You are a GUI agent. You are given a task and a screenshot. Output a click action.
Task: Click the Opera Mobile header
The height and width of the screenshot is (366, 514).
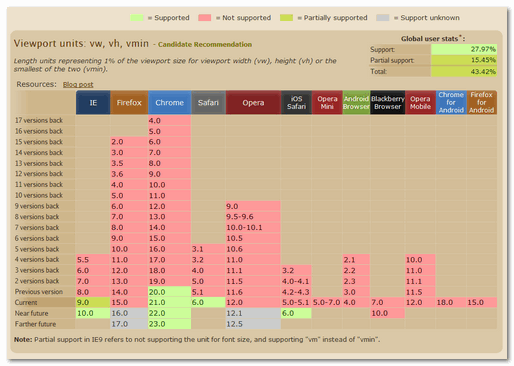coord(420,103)
